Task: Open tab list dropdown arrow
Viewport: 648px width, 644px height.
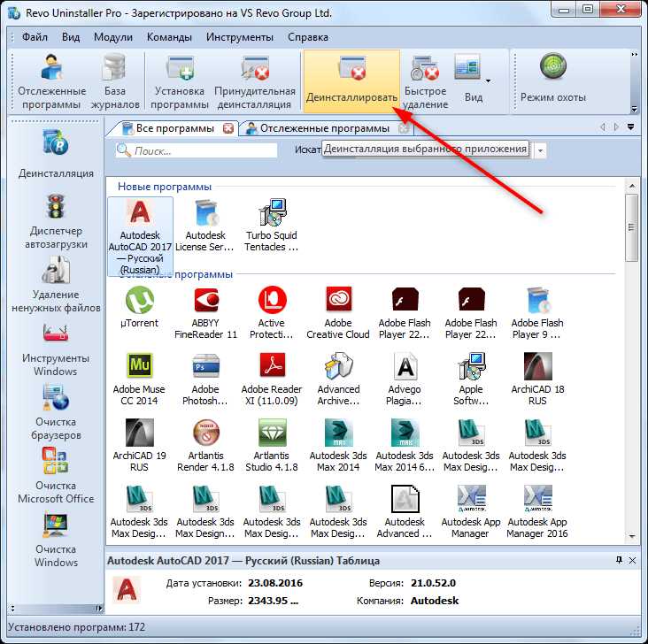Action: pos(630,127)
